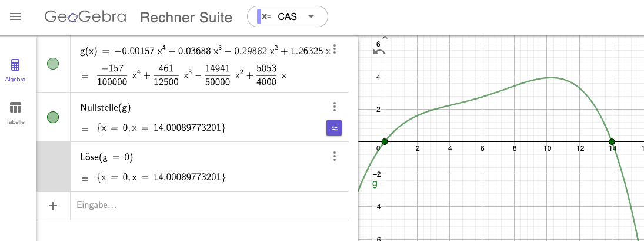Click the plus button to add input
644x241 pixels.
click(53, 206)
